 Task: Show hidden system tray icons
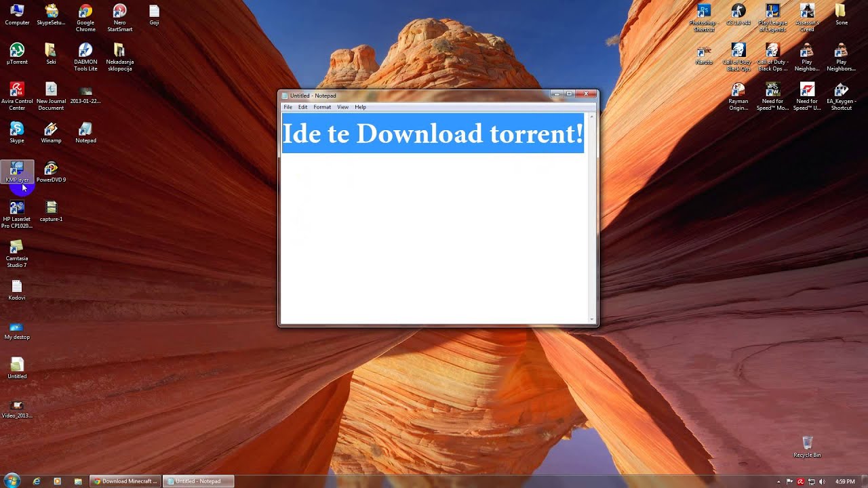[x=778, y=481]
